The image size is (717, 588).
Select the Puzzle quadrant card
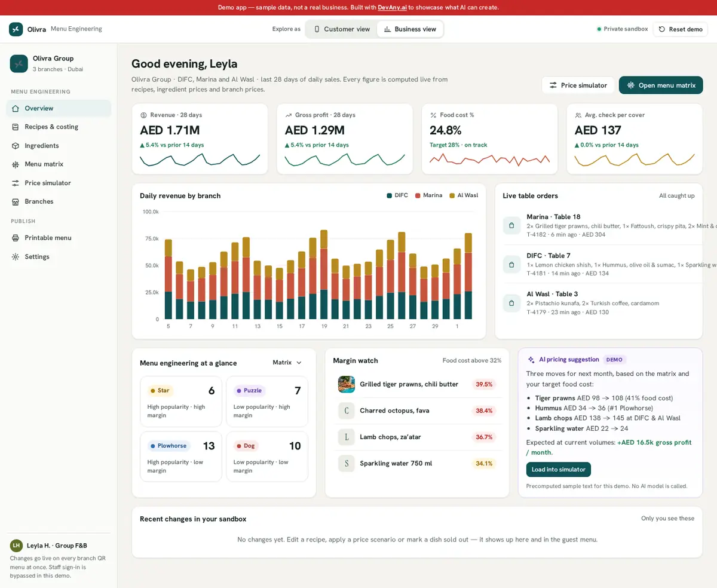(x=267, y=402)
